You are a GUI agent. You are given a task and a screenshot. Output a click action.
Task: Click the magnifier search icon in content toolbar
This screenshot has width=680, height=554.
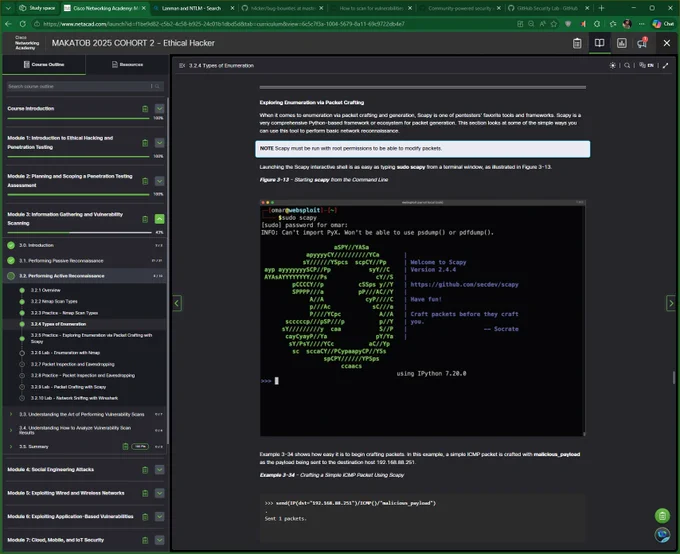point(627,66)
